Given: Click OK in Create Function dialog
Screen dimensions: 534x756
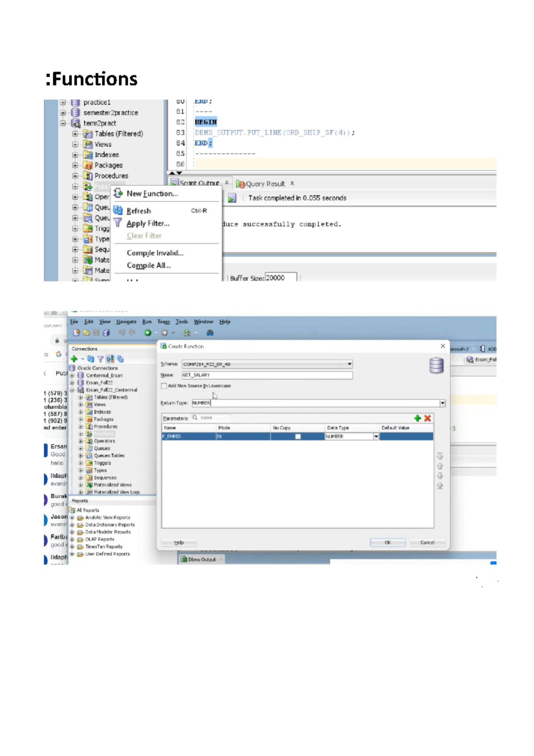Looking at the screenshot, I should (388, 543).
